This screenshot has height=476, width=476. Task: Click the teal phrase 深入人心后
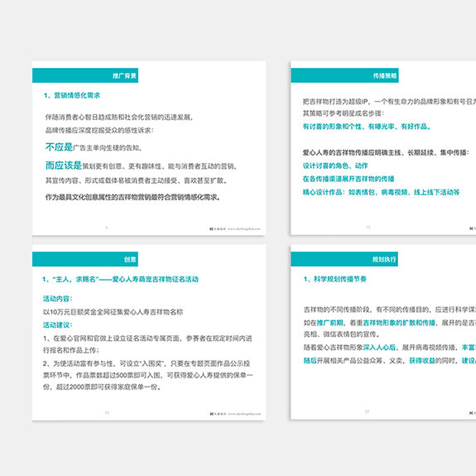coord(379,348)
